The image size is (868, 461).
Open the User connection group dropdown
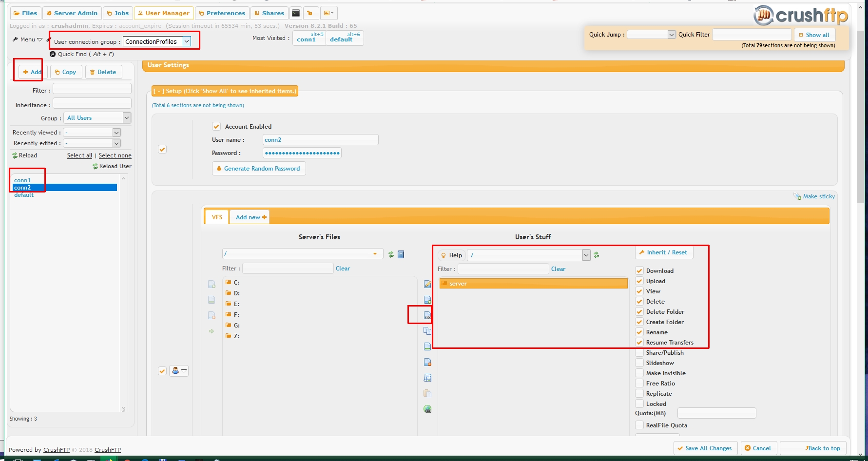(x=187, y=42)
